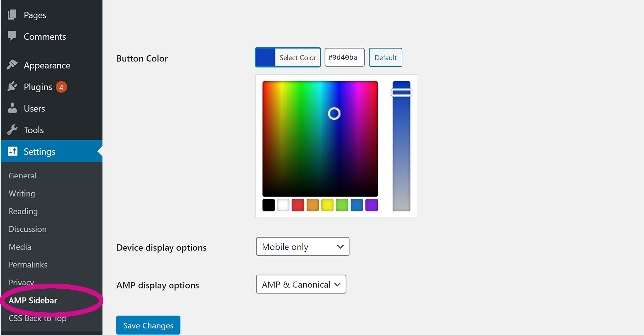
Task: Go to Writing settings
Action: click(x=22, y=193)
